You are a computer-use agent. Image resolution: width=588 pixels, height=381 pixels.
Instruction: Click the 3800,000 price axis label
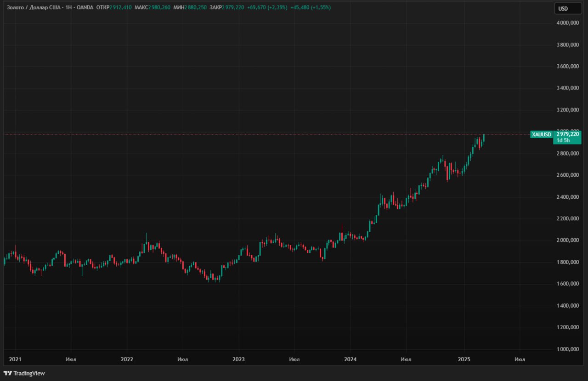pyautogui.click(x=567, y=45)
